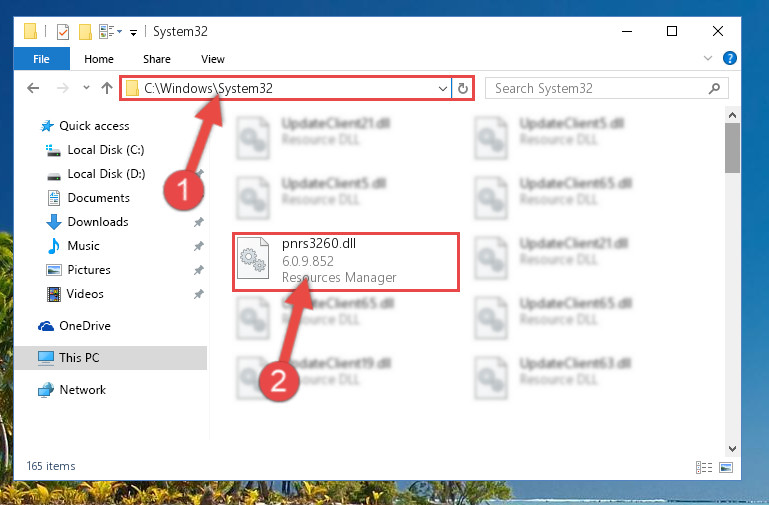
Task: Select the pnrs3260.dll file
Action: [346, 262]
